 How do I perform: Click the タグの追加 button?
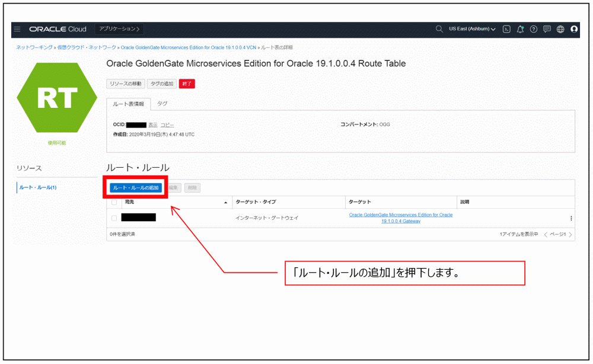click(x=162, y=84)
